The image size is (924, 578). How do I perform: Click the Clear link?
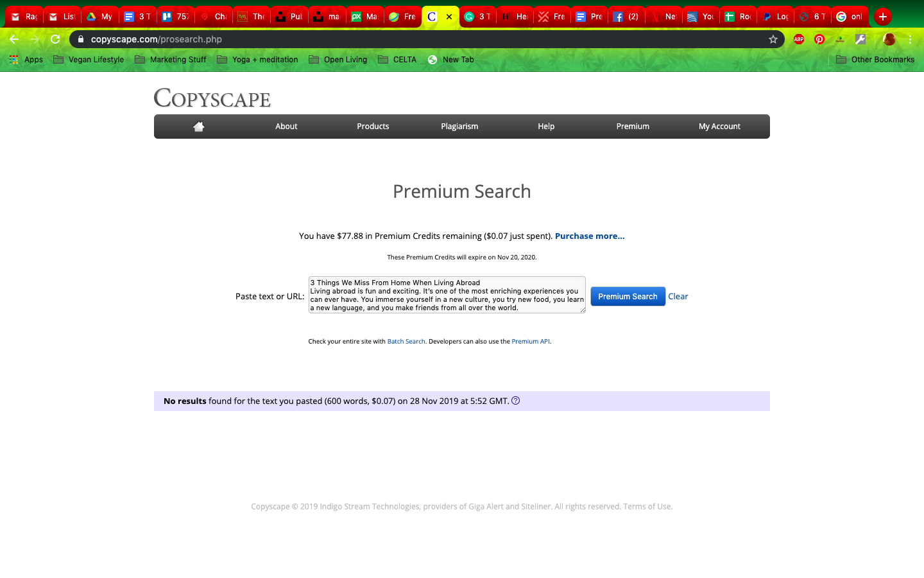(678, 297)
